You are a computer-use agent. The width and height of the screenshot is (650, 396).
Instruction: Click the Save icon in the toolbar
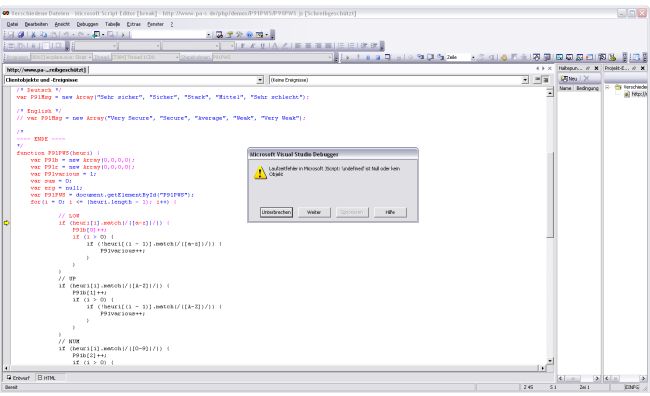click(x=10, y=35)
